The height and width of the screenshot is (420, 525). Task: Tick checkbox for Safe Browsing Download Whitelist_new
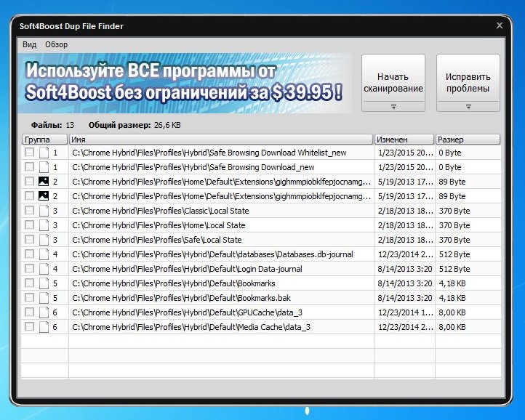30,153
